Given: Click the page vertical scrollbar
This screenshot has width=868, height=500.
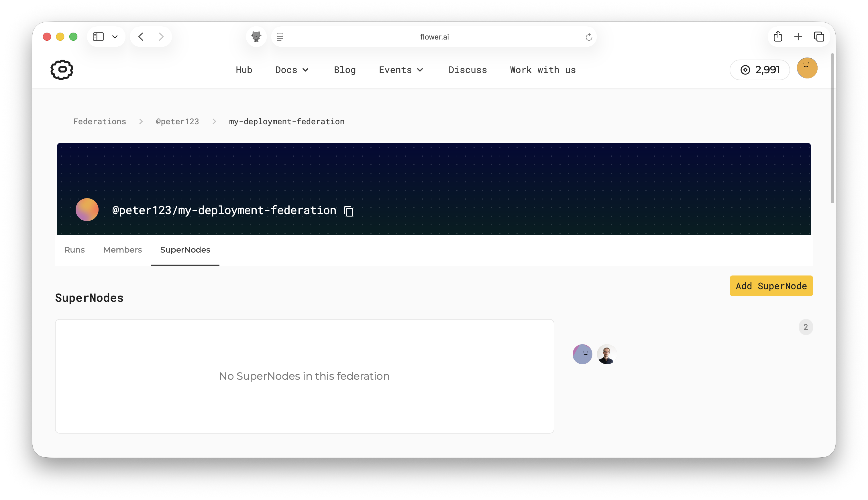Looking at the screenshot, I should 832,128.
